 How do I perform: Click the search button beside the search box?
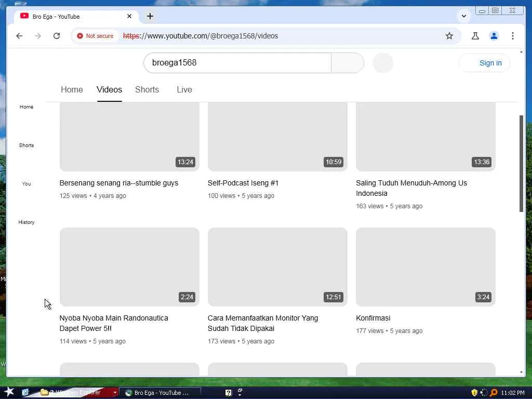point(348,63)
